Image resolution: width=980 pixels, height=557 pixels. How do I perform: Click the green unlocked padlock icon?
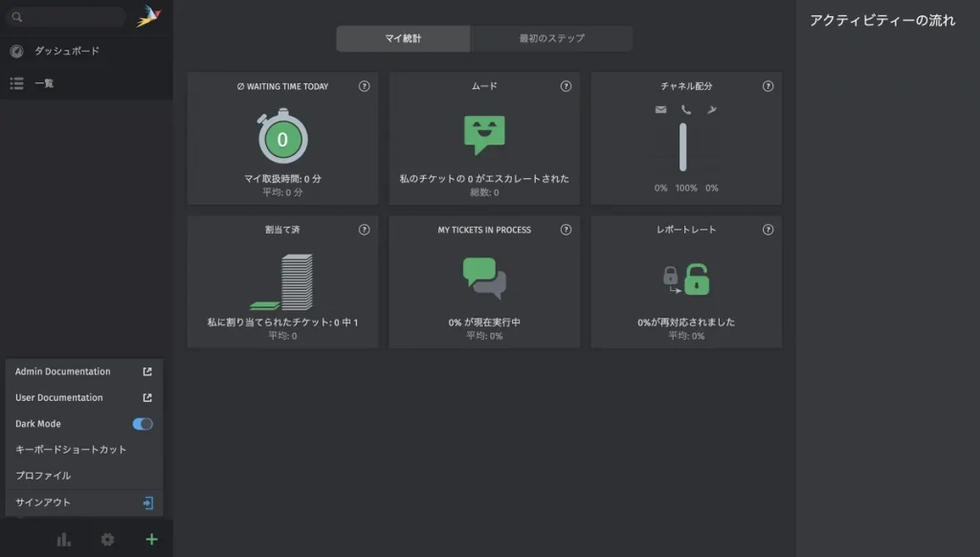pos(697,278)
